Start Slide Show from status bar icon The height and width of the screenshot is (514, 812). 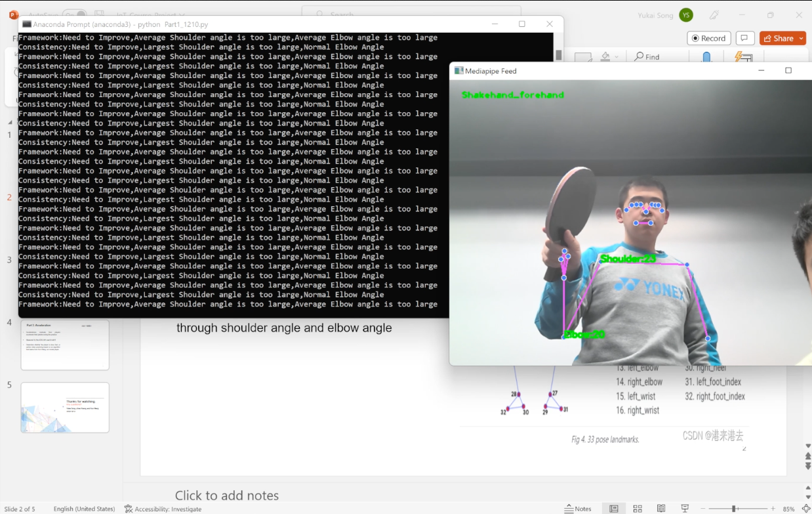685,509
